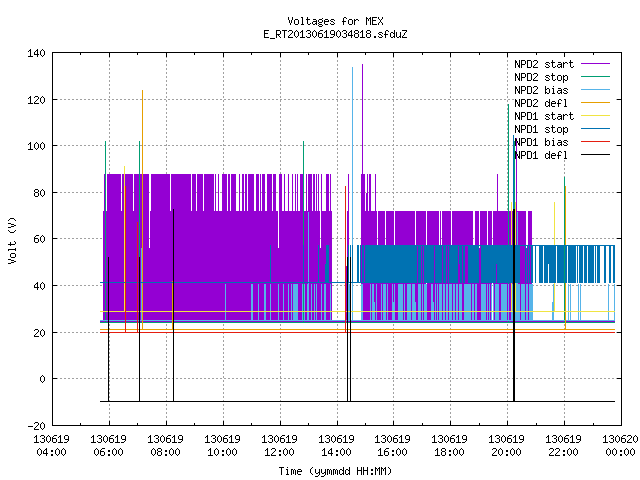
Task: Click the red NPD1 bias legend line
Action: click(x=595, y=142)
